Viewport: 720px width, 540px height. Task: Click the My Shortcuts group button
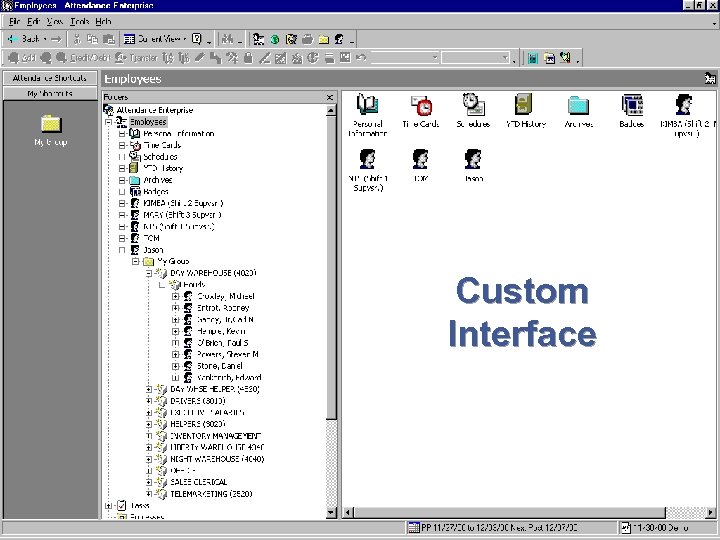click(x=50, y=93)
